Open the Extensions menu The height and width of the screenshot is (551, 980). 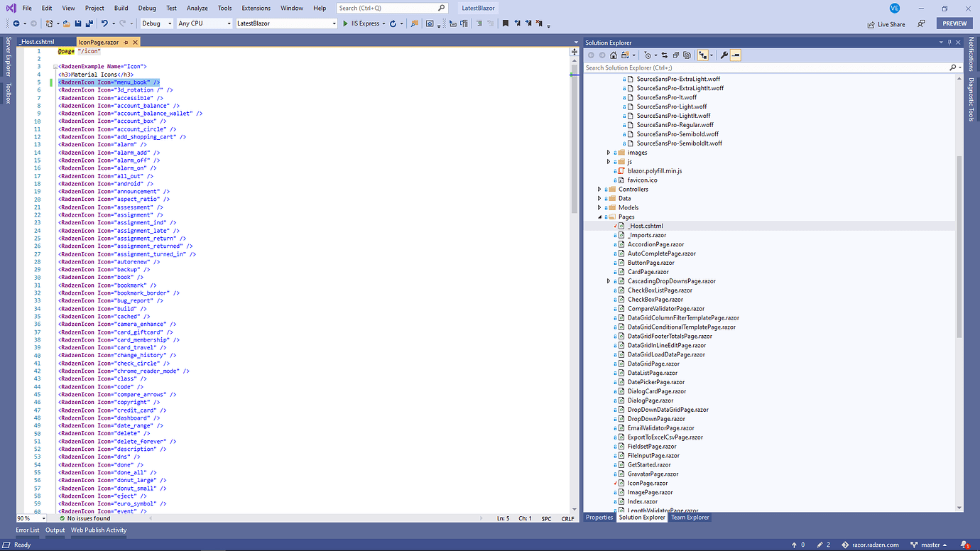(256, 8)
